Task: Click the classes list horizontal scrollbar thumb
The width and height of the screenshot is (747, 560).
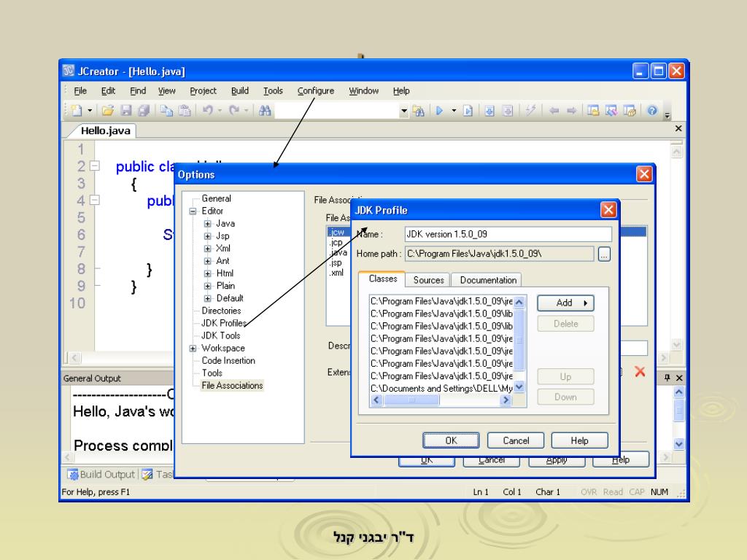Action: (411, 400)
